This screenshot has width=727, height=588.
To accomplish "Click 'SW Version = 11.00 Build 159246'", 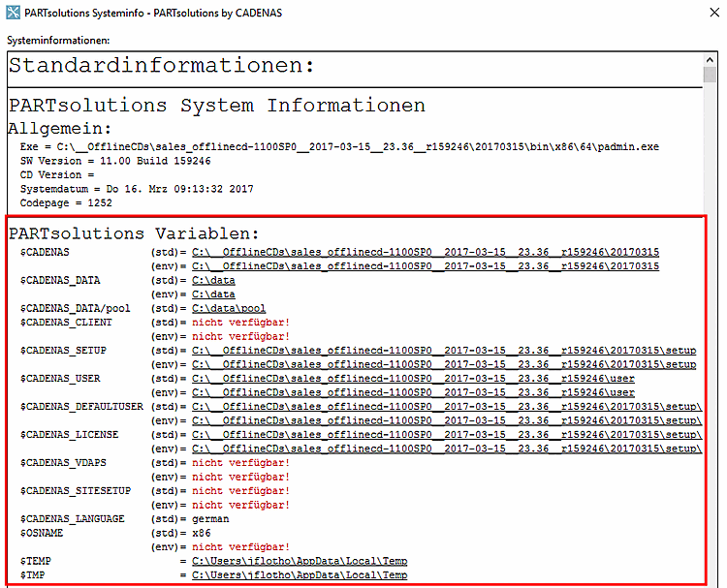I will pos(115,161).
